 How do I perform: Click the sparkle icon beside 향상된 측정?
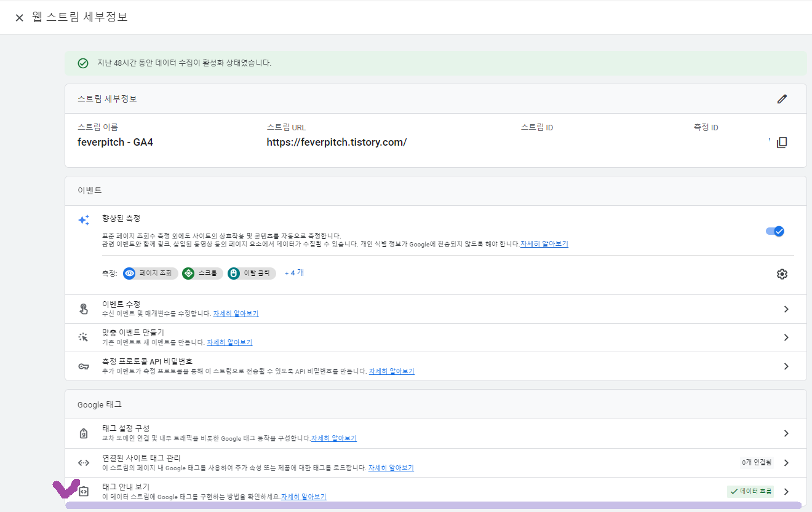84,220
